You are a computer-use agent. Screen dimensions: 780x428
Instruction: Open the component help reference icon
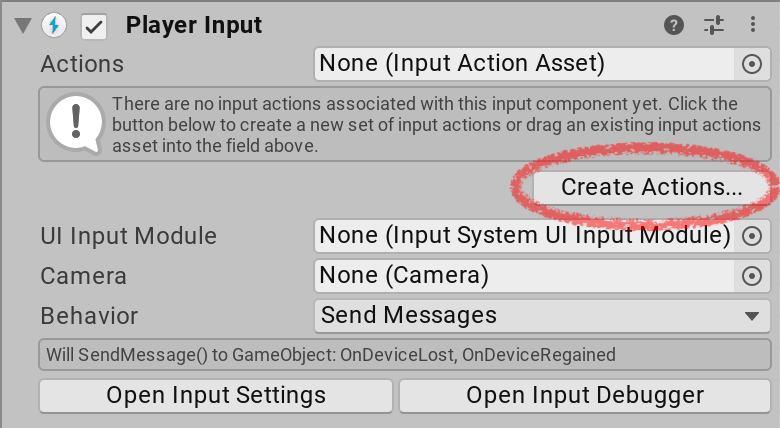coord(676,24)
